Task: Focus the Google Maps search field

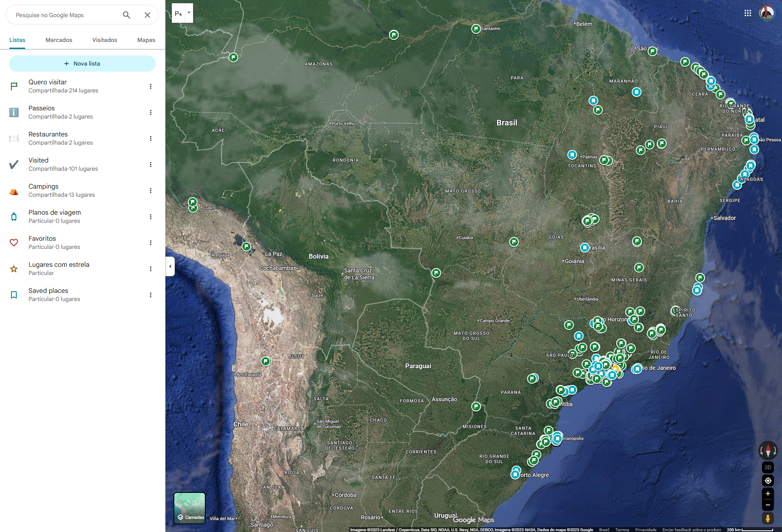Action: point(65,15)
